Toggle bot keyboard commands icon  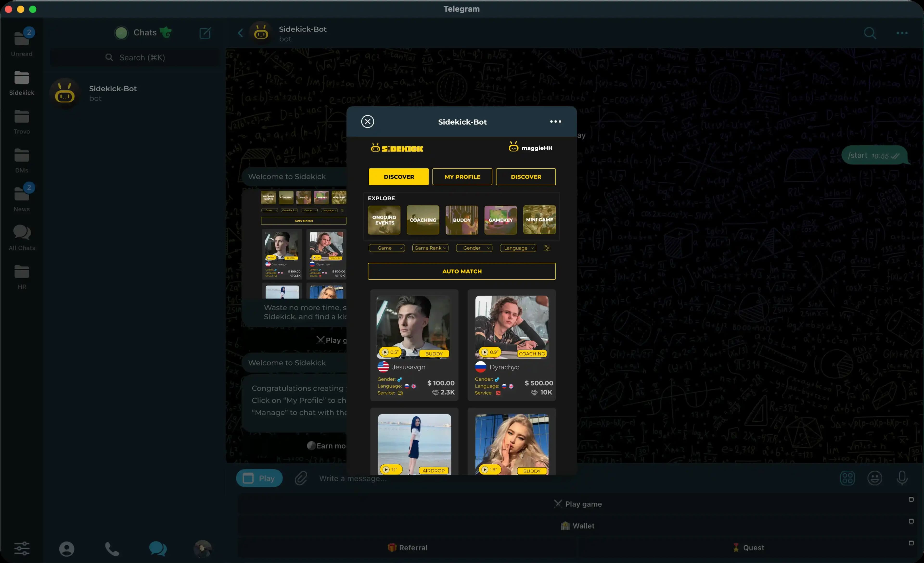pos(847,478)
